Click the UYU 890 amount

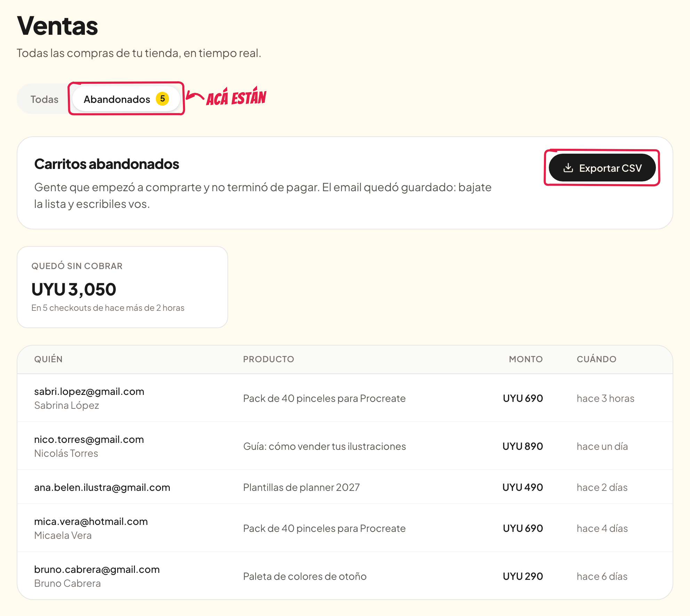pos(523,446)
